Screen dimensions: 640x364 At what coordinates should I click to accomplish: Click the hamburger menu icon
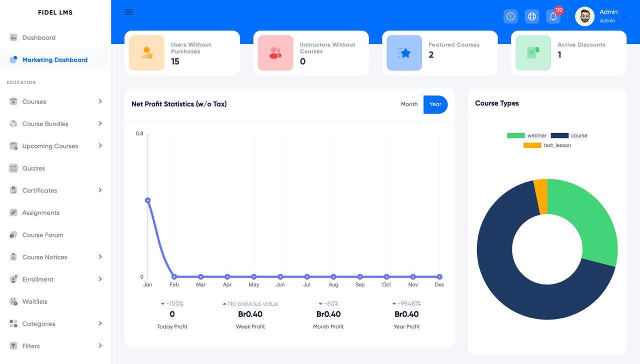pos(129,12)
